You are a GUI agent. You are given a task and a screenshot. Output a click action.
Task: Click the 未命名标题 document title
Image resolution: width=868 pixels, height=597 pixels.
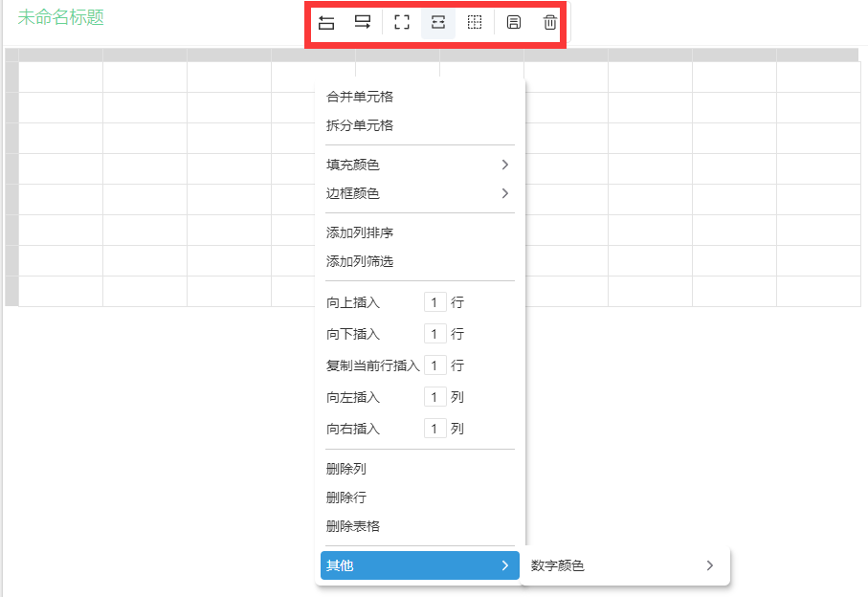(61, 17)
